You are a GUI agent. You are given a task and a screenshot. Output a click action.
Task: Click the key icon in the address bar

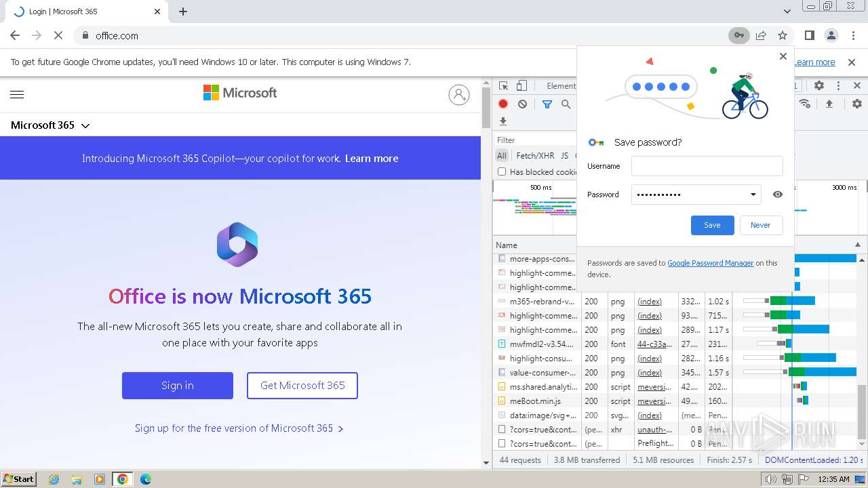738,35
